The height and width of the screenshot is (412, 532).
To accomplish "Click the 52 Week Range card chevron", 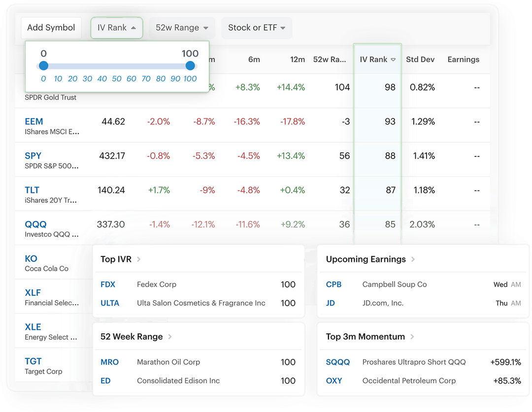I will pos(169,337).
